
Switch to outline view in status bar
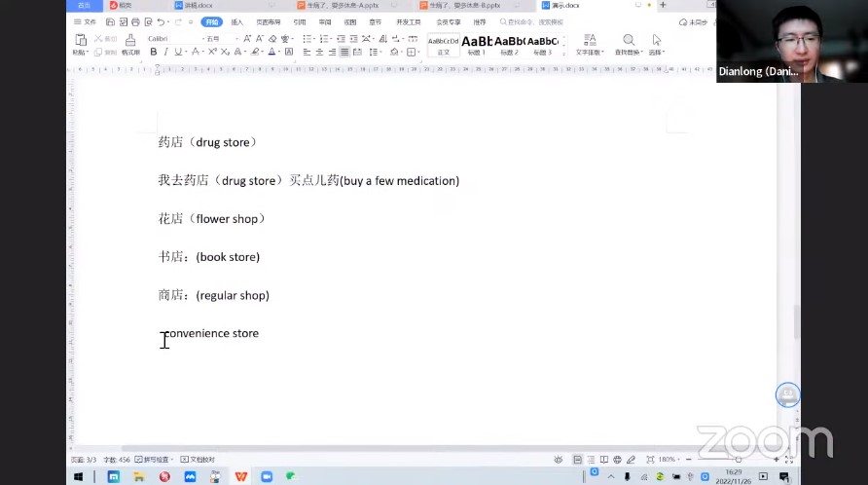pyautogui.click(x=592, y=460)
